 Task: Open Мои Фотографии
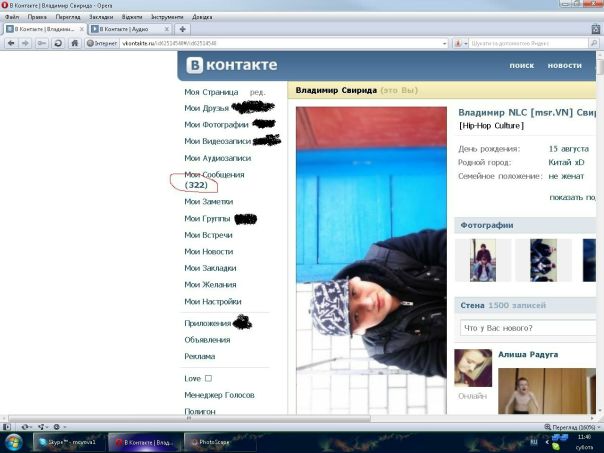pos(216,124)
